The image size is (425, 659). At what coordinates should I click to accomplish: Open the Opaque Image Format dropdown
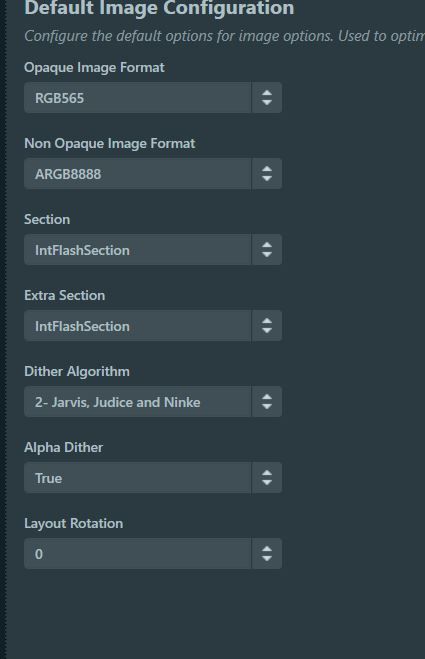[153, 98]
